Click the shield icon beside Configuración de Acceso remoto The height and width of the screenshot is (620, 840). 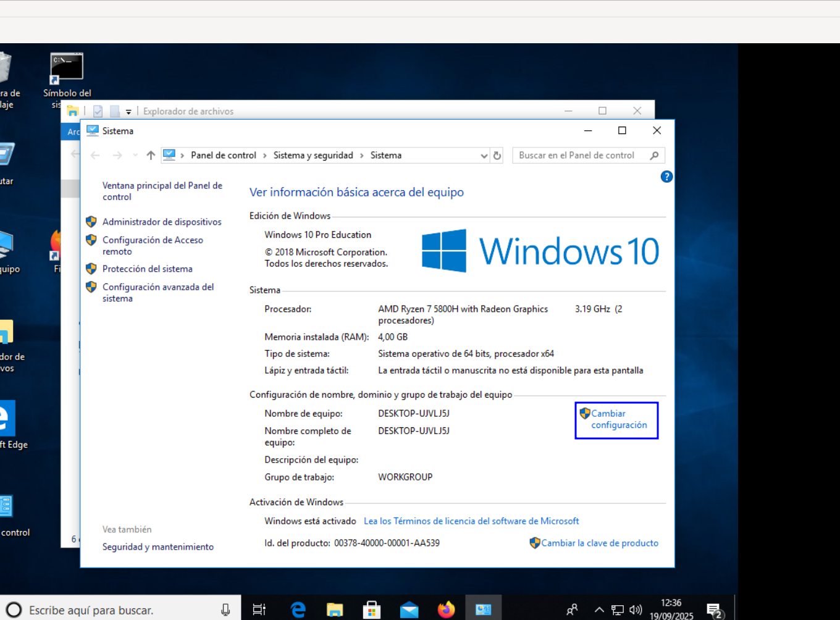point(91,240)
